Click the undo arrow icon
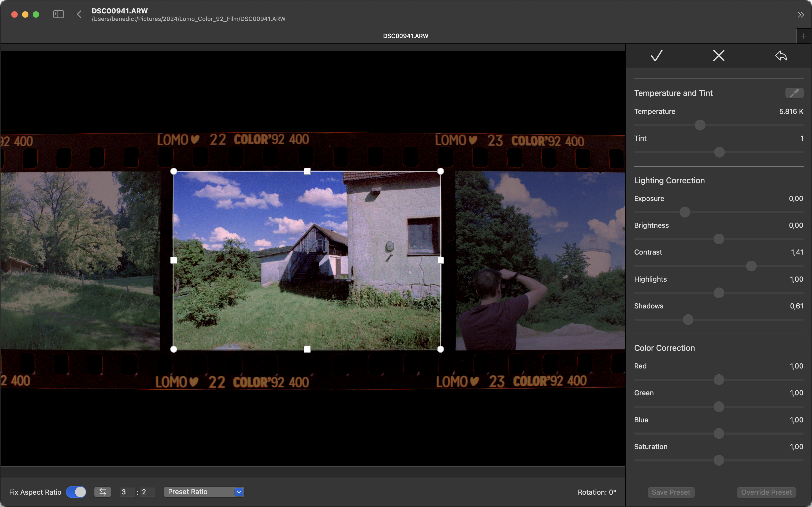Viewport: 812px width, 507px height. [x=781, y=56]
